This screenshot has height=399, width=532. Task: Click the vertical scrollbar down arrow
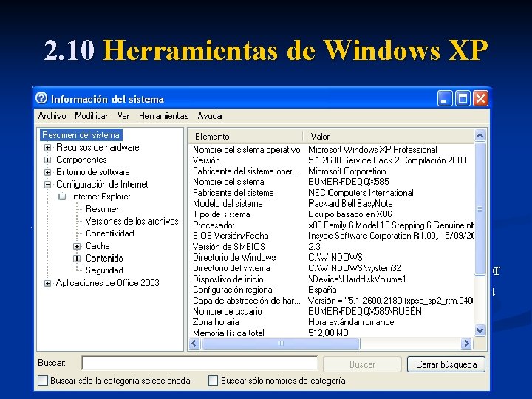click(480, 330)
